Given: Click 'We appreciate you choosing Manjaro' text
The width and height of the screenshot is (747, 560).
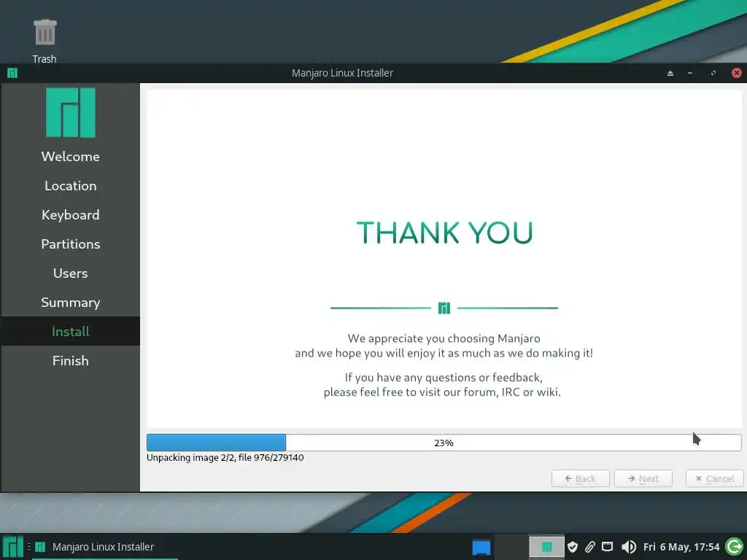Looking at the screenshot, I should coord(444,338).
